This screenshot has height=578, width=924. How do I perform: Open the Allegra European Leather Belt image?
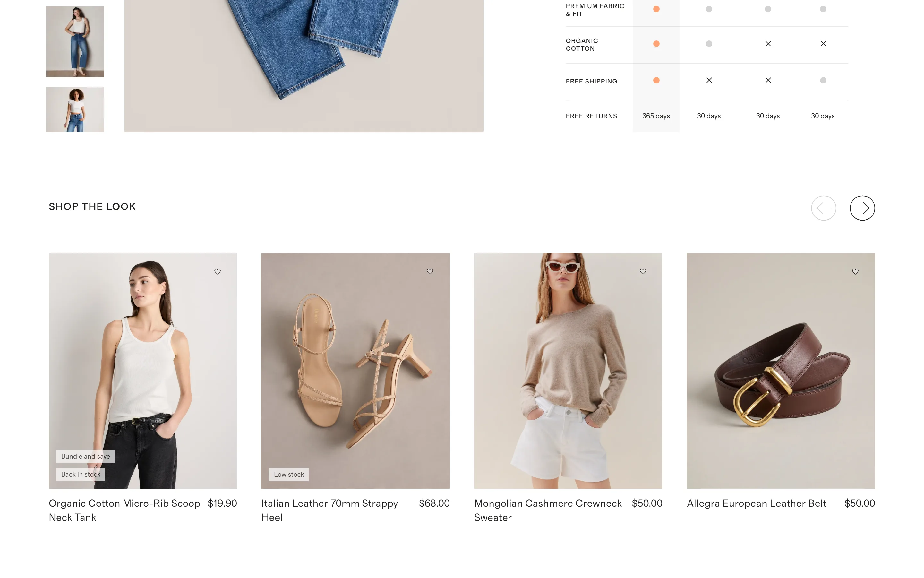click(x=781, y=371)
